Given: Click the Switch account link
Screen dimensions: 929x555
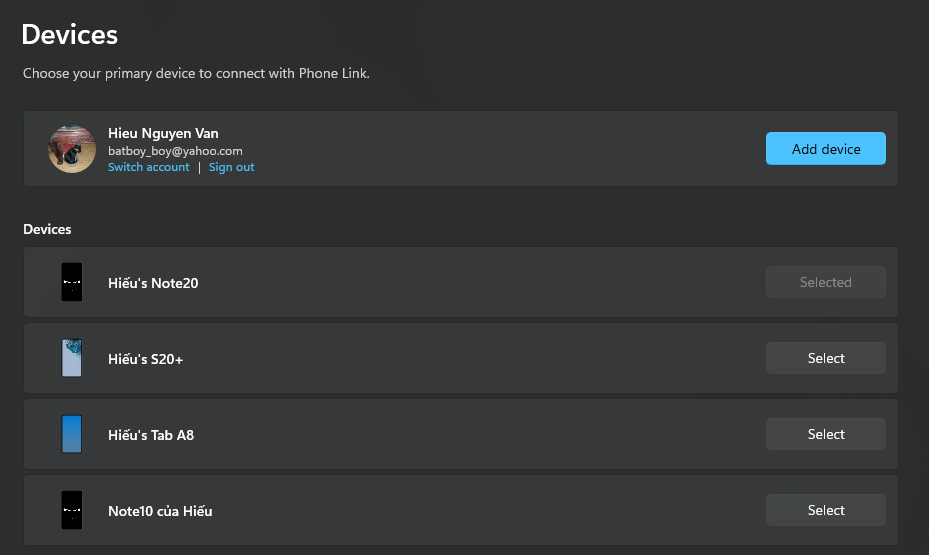Looking at the screenshot, I should click(149, 167).
